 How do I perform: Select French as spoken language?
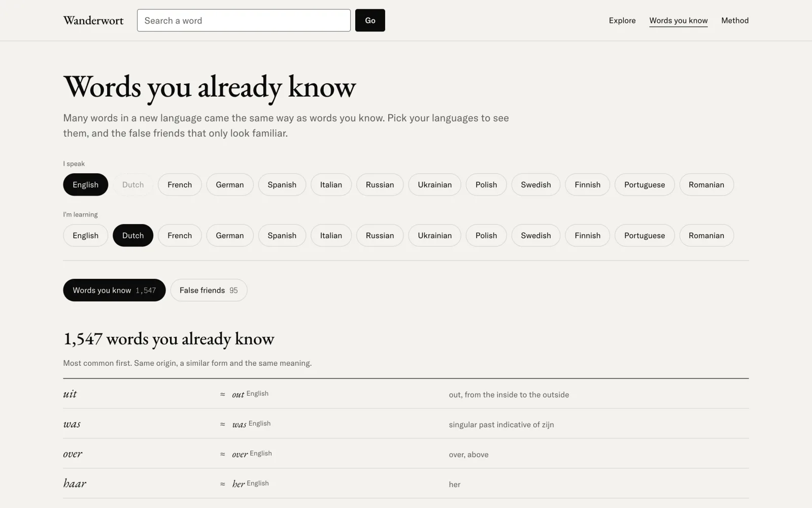pos(180,185)
